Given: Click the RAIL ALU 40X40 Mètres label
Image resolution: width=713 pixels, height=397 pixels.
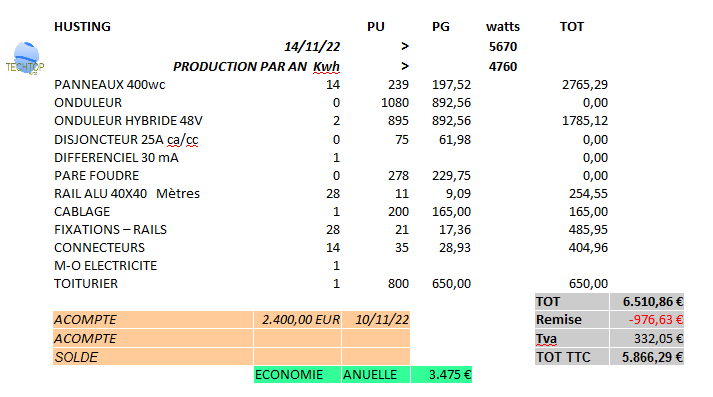Looking at the screenshot, I should [x=127, y=194].
